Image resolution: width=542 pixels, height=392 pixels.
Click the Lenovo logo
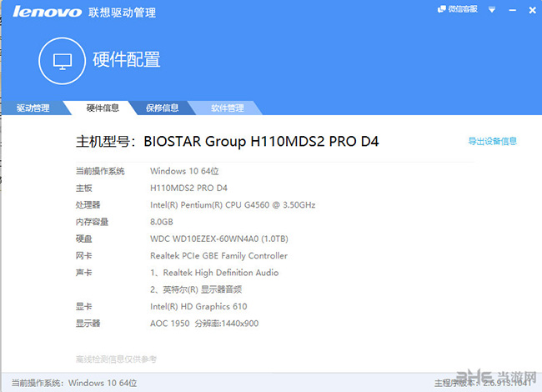coord(48,13)
